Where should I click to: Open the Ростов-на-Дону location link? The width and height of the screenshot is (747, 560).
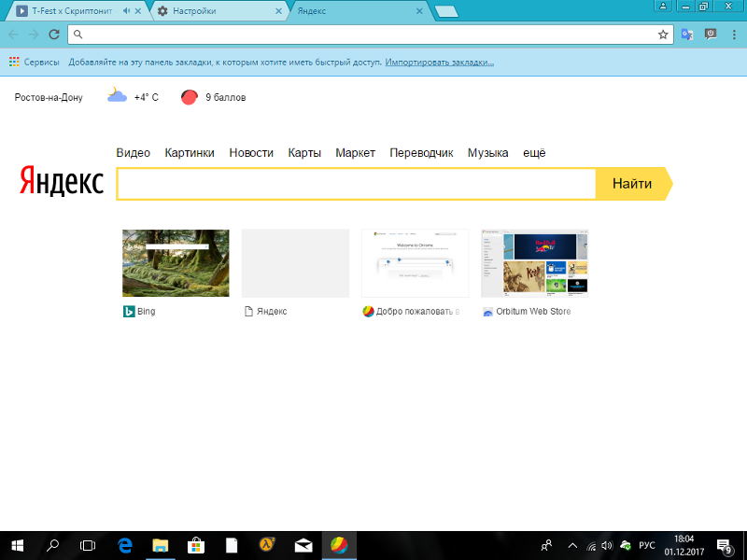pos(49,98)
